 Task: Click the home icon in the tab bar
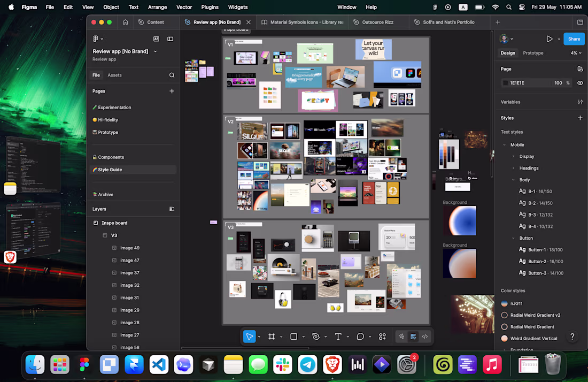pos(125,22)
